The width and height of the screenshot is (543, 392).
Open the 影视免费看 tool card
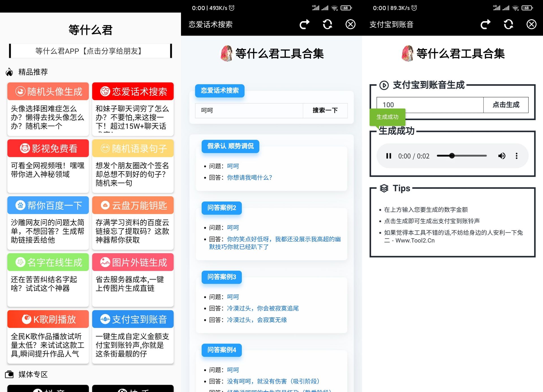point(48,166)
